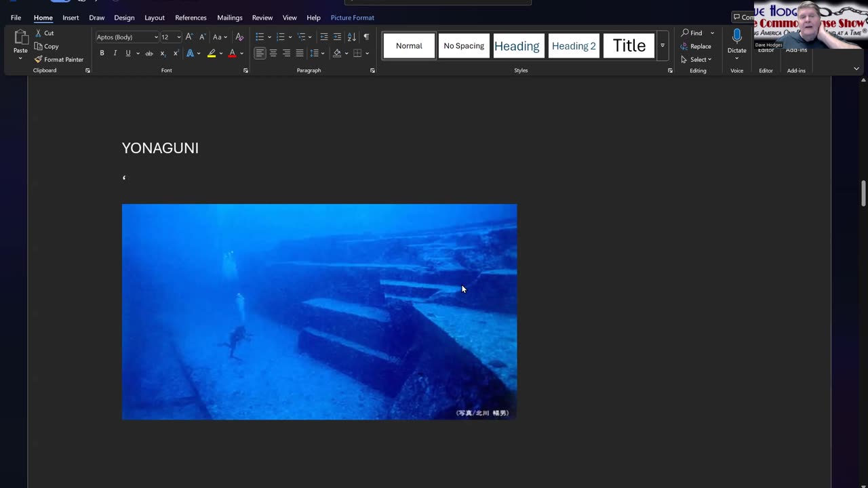
Task: Open the font name dropdown
Action: click(156, 37)
